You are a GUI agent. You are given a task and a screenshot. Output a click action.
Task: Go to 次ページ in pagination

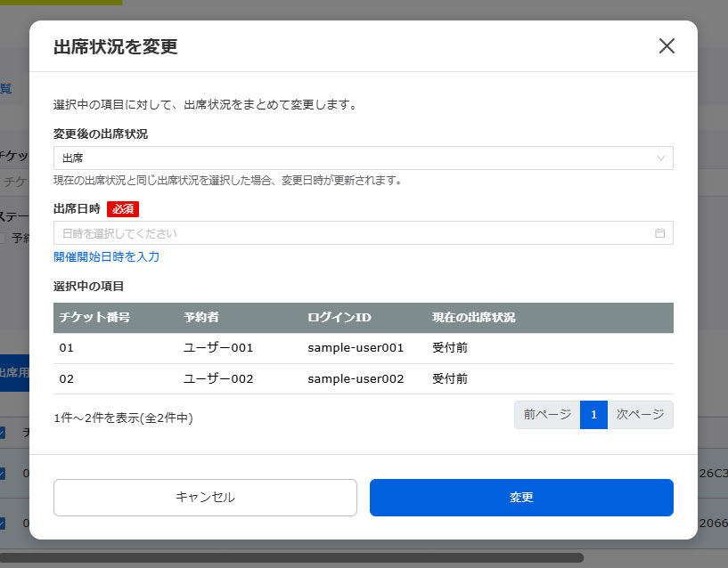click(x=640, y=415)
